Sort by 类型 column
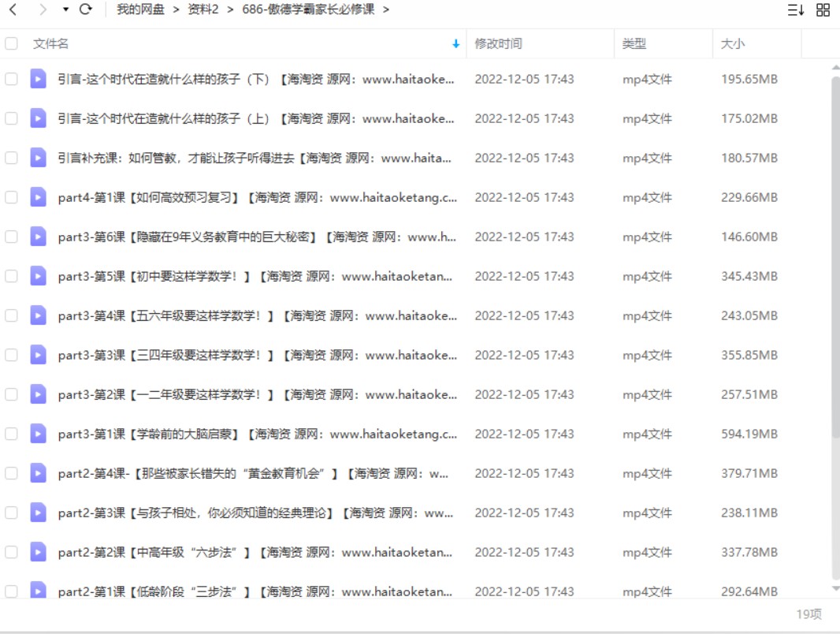This screenshot has width=840, height=634. (634, 43)
